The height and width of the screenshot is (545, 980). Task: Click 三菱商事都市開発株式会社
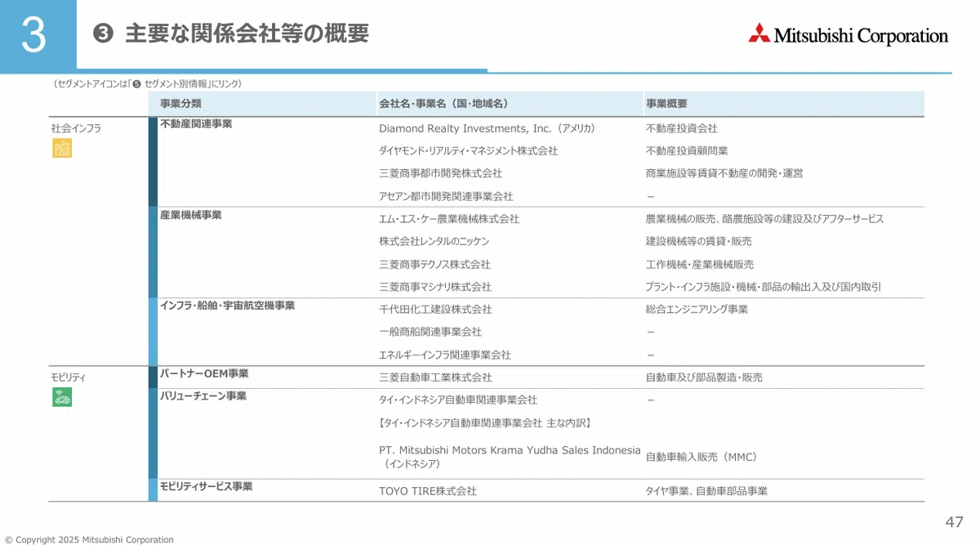[441, 174]
